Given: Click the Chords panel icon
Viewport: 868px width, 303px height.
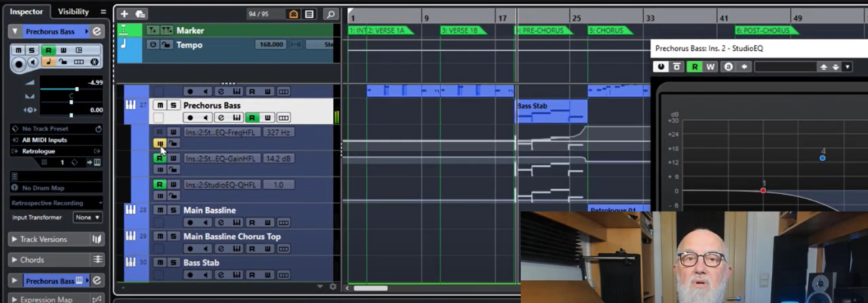Looking at the screenshot, I should pyautogui.click(x=97, y=259).
